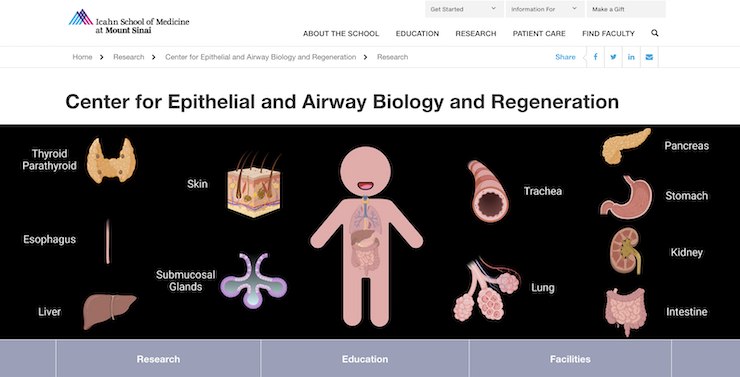This screenshot has width=740, height=377.
Task: Share page via LinkedIn icon
Action: (631, 57)
